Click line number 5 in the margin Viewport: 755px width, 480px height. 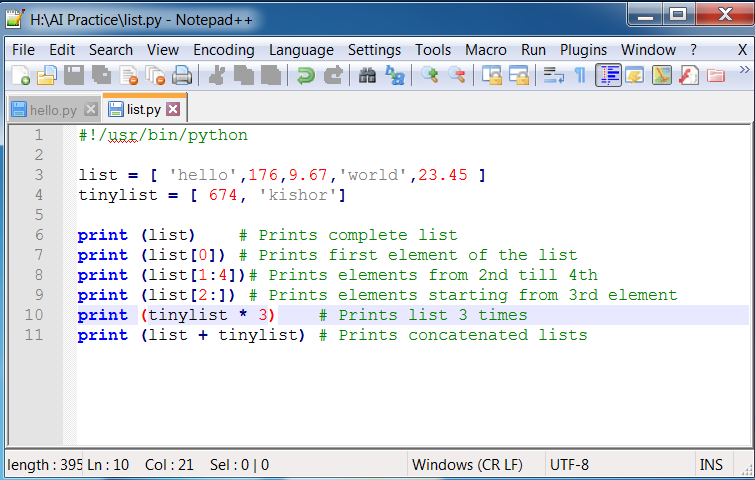click(39, 215)
